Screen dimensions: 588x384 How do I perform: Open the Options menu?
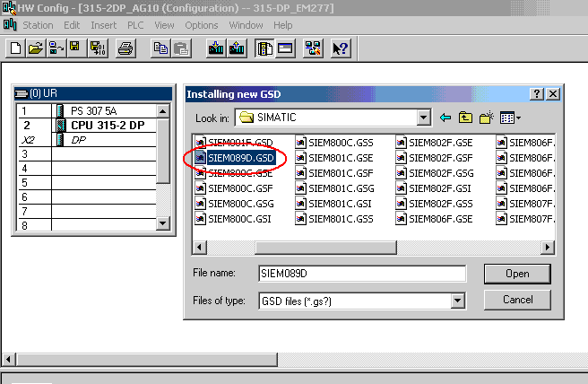pos(202,25)
